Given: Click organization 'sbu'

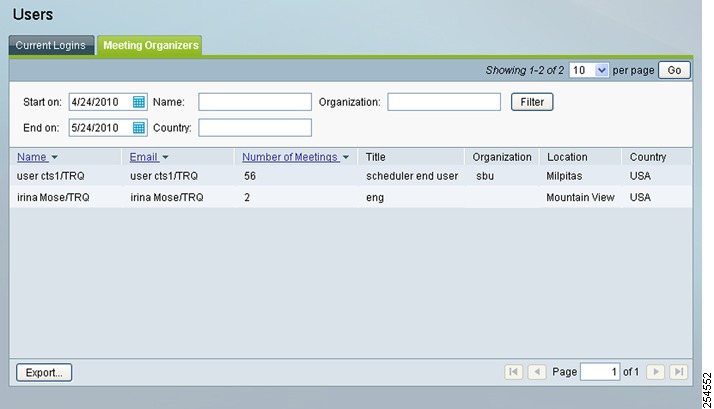Looking at the screenshot, I should pos(485,176).
